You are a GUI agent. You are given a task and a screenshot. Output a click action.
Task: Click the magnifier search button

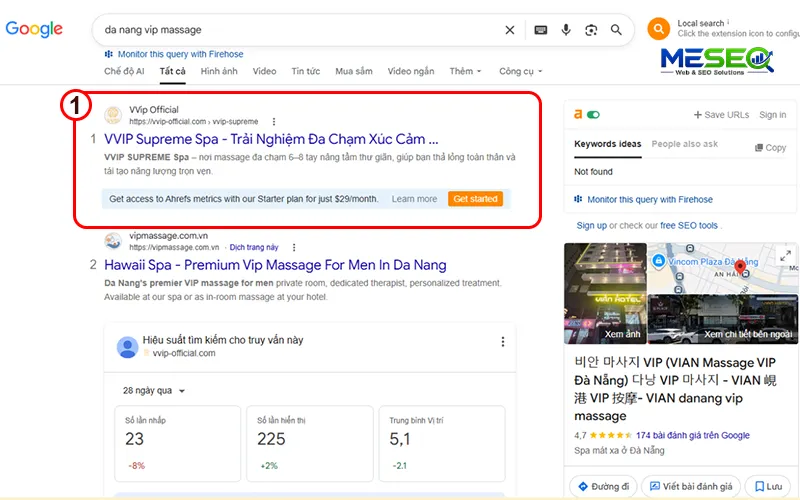point(616,30)
